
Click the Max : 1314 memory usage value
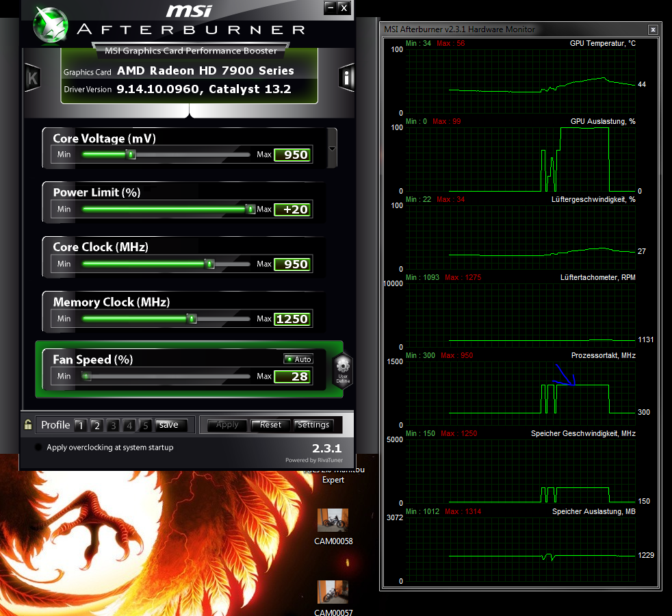point(463,511)
